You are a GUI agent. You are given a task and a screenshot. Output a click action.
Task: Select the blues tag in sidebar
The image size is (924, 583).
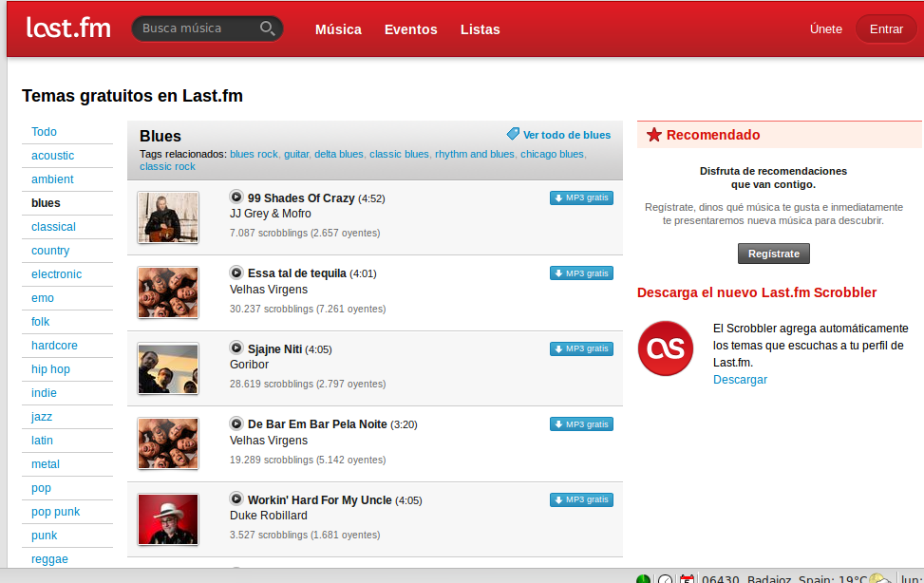tap(46, 203)
